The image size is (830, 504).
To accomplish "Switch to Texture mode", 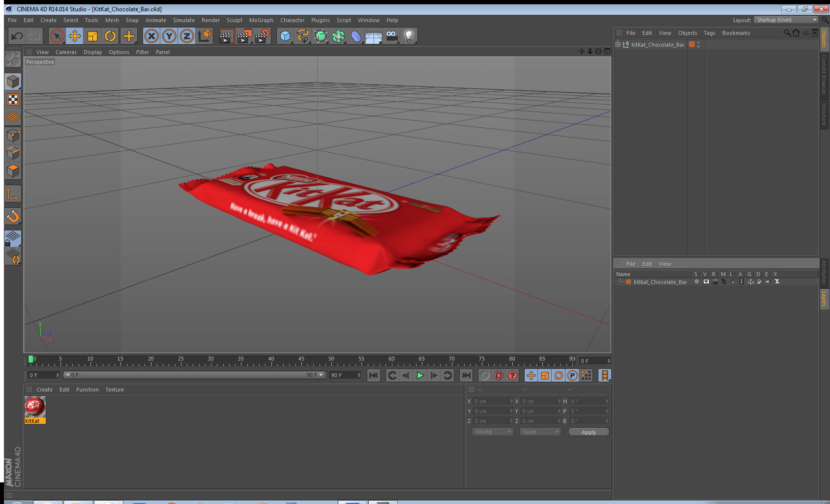I will tap(13, 100).
